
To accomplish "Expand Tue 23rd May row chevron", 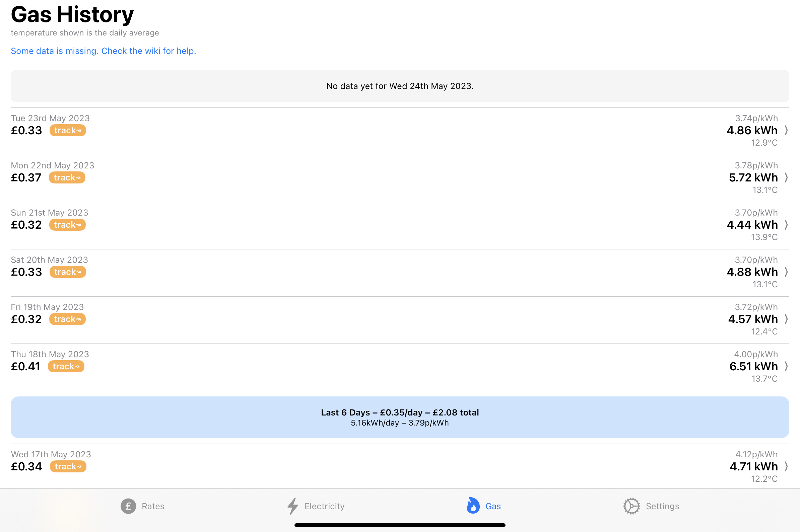I will (786, 130).
